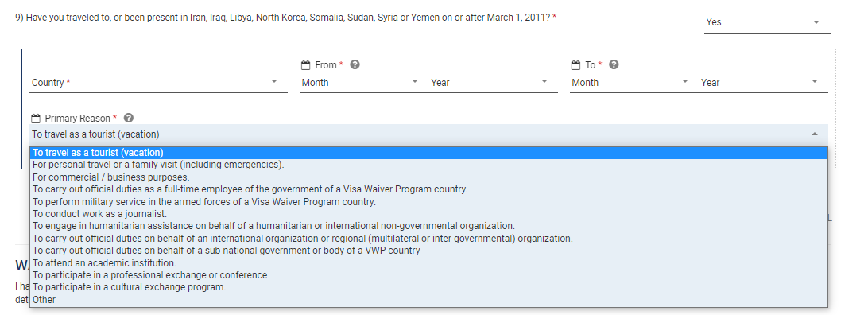Open the To Year dropdown
The image size is (868, 315).
pyautogui.click(x=763, y=83)
